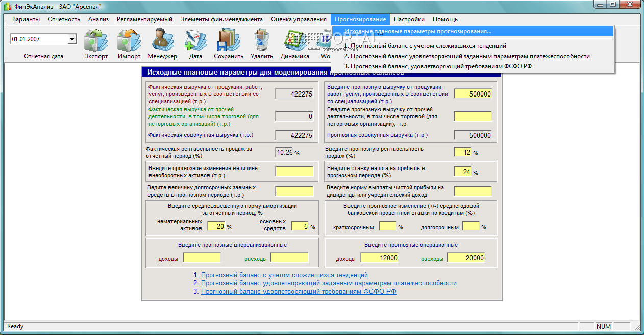Click the forecast revenue field showing 500000
The image size is (644, 335).
click(473, 94)
